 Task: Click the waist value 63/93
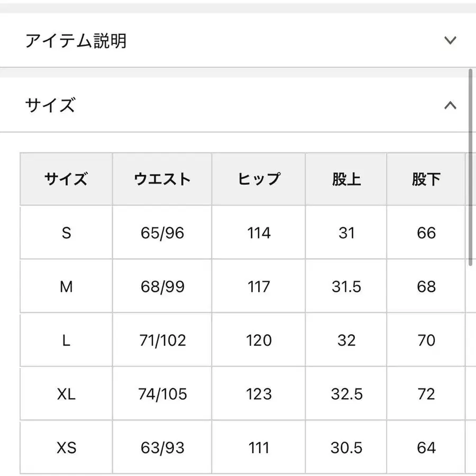pyautogui.click(x=162, y=448)
